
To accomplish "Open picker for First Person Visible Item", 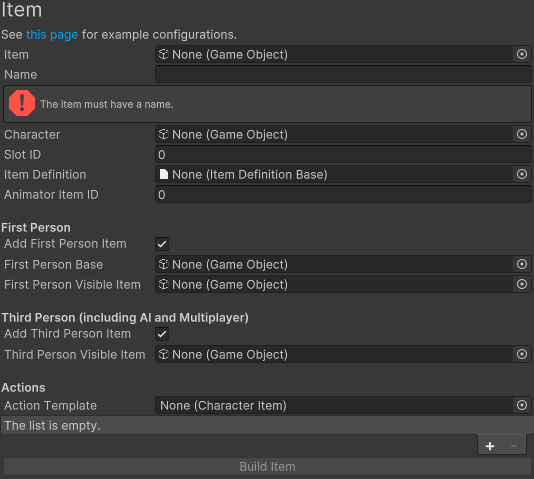I will point(521,284).
